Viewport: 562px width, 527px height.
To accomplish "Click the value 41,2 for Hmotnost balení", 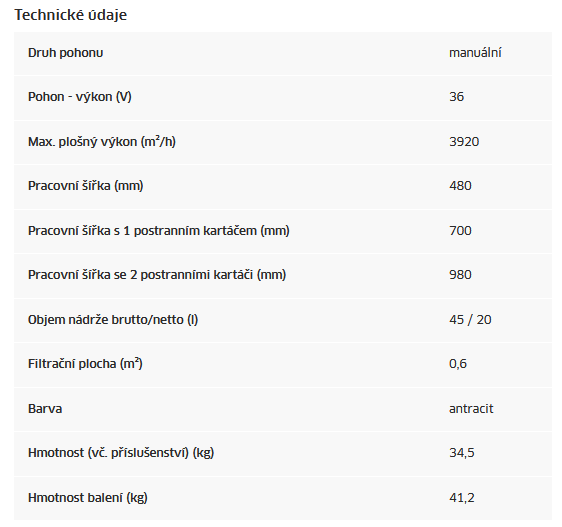I will point(462,498).
